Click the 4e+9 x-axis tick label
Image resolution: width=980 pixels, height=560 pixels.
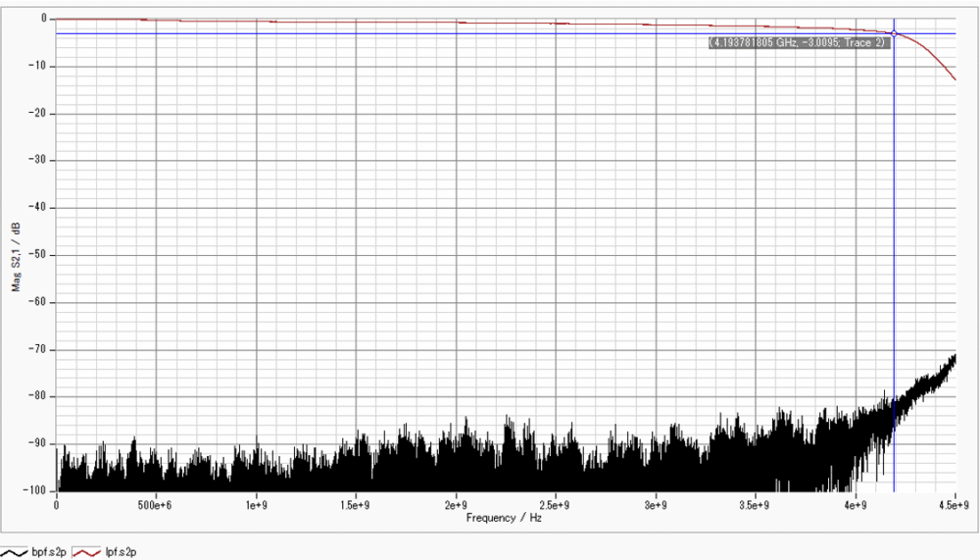tap(856, 505)
